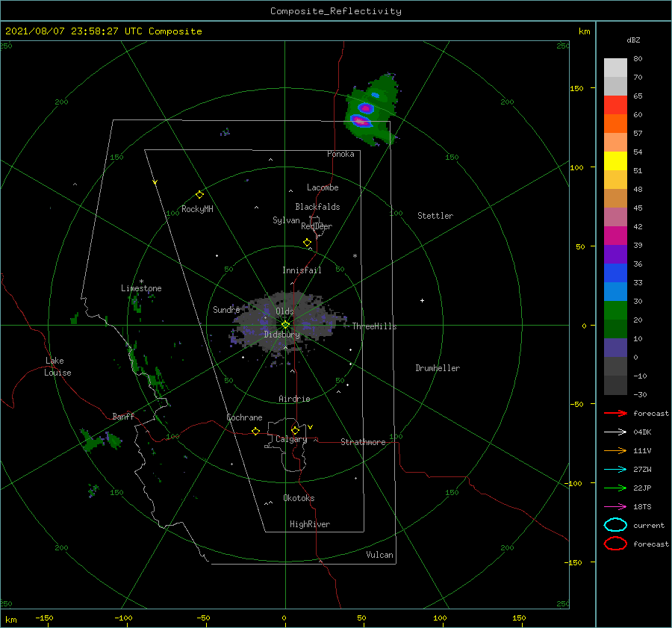The height and width of the screenshot is (628, 672).
Task: Click the red forecast ellipse legend icon
Action: point(615,544)
